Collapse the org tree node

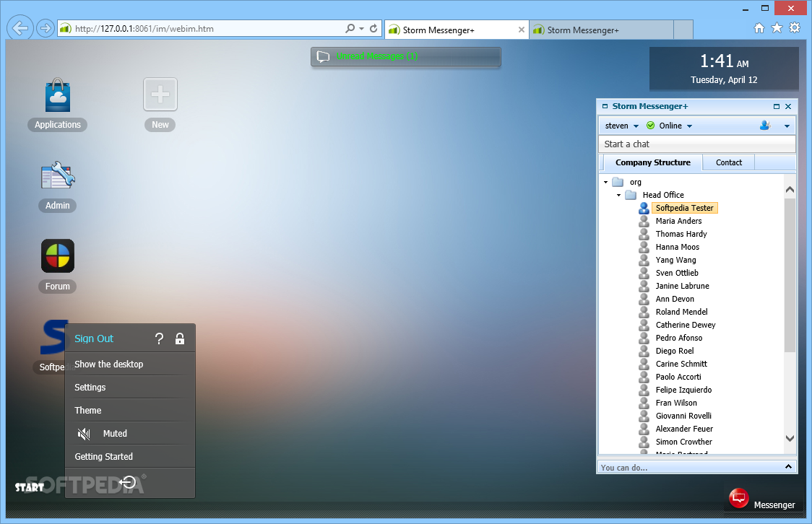coord(605,182)
